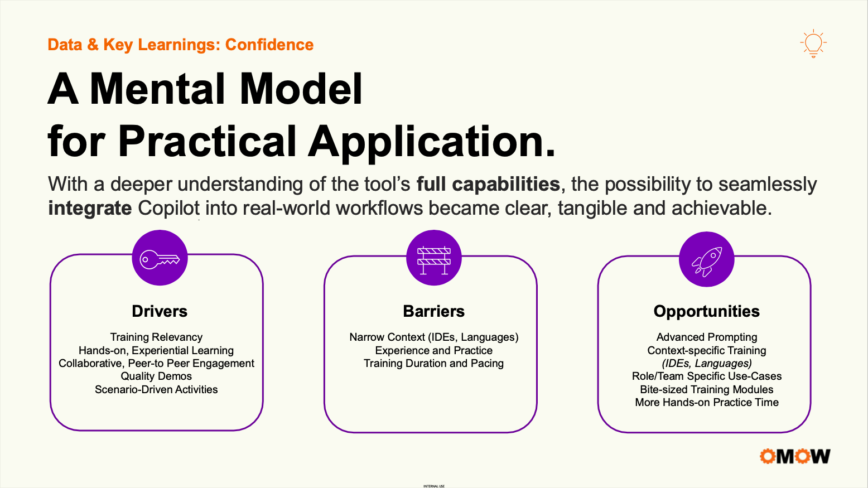Click the barricade icon above Barriers
Screen dimensions: 868x488
[434, 258]
